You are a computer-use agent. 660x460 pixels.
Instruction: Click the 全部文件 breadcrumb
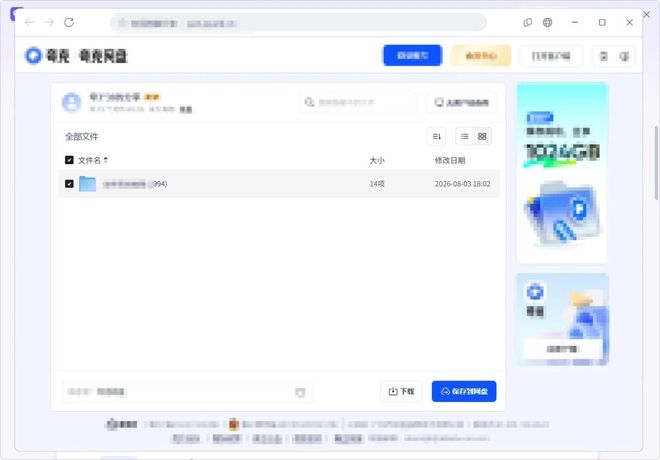click(x=81, y=136)
